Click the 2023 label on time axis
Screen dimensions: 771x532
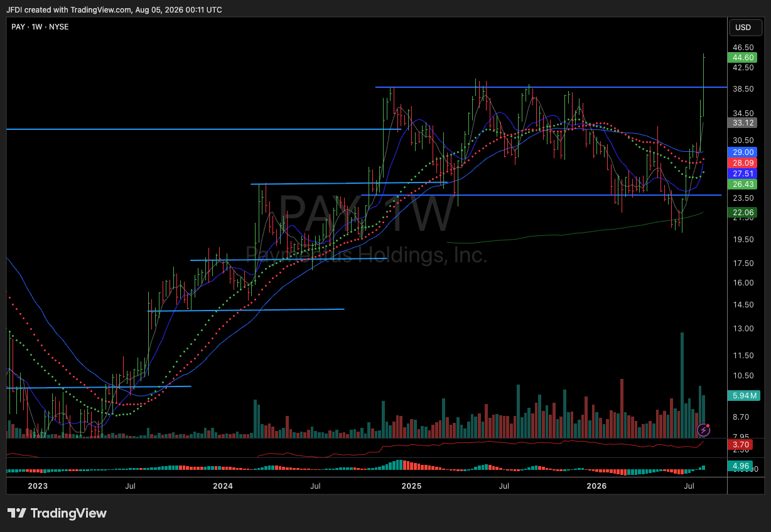(38, 486)
